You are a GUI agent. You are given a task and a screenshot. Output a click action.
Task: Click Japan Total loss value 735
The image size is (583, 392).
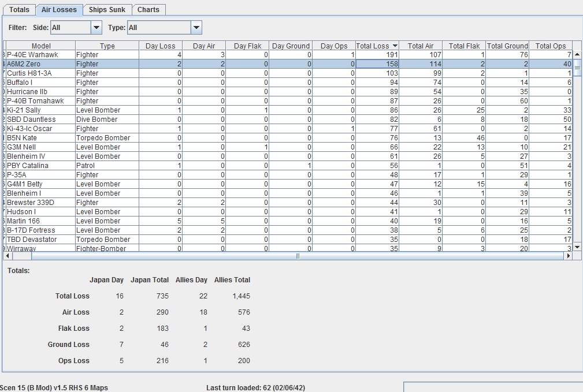point(162,296)
